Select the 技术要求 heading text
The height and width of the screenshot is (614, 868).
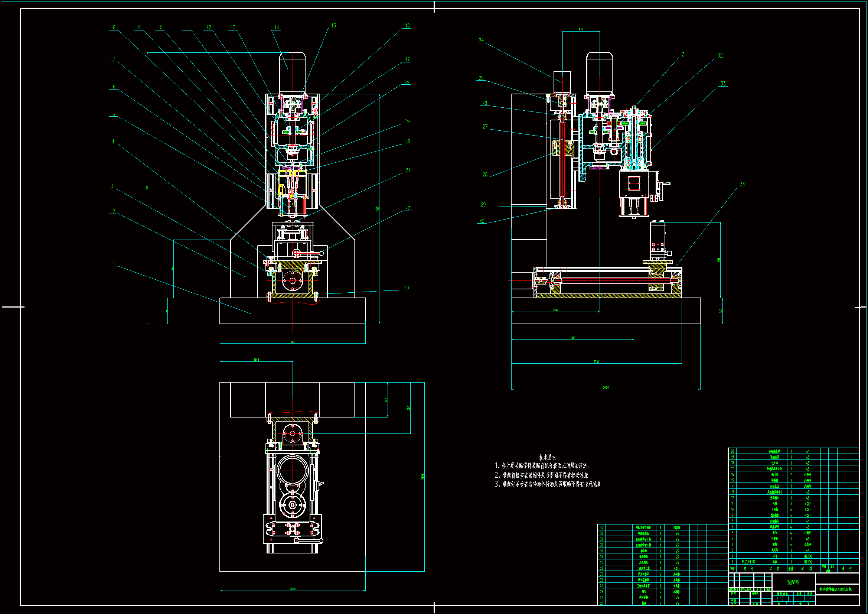coord(547,457)
